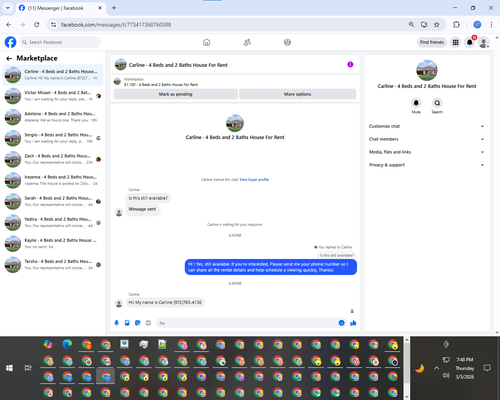Open the Tarsha conversation
The height and width of the screenshot is (400, 500).
pyautogui.click(x=53, y=265)
